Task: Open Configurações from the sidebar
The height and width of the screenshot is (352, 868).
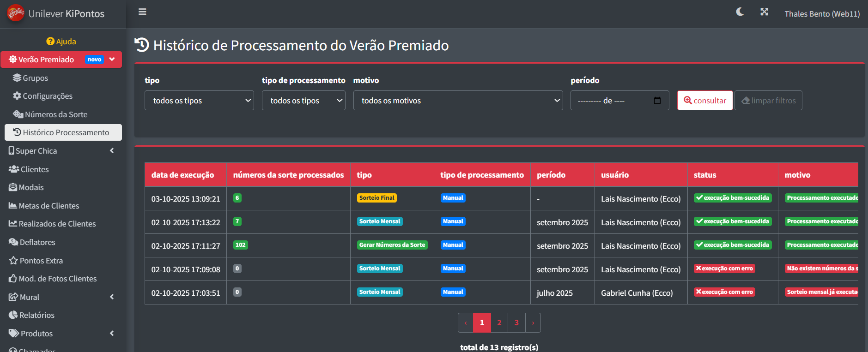Action: pos(47,96)
